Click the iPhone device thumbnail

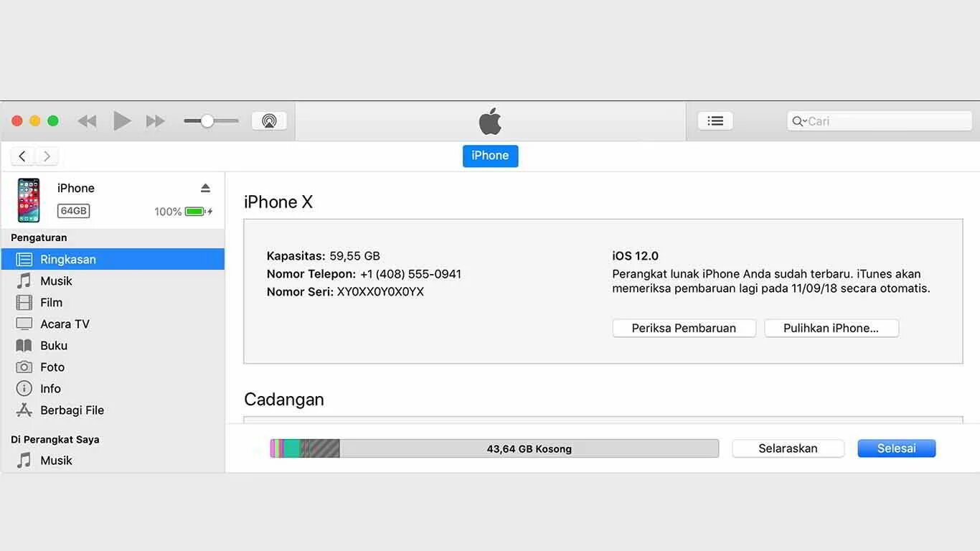coord(29,200)
